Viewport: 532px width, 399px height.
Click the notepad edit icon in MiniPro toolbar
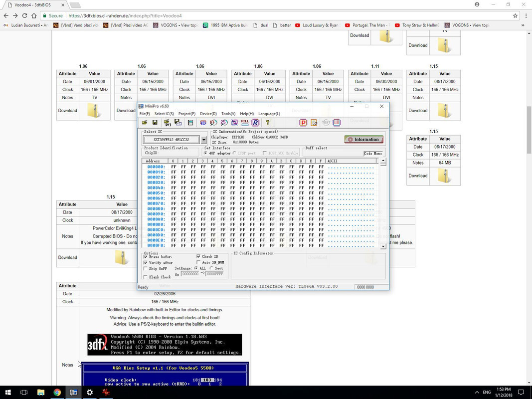tap(314, 123)
